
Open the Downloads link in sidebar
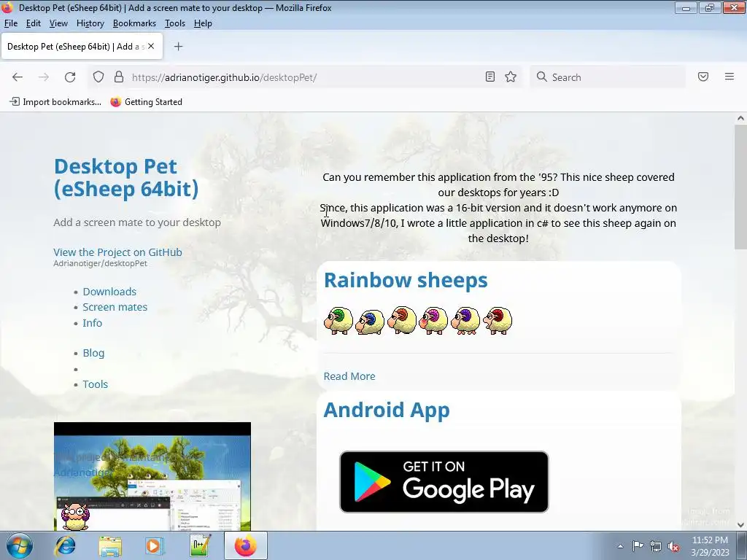(109, 292)
